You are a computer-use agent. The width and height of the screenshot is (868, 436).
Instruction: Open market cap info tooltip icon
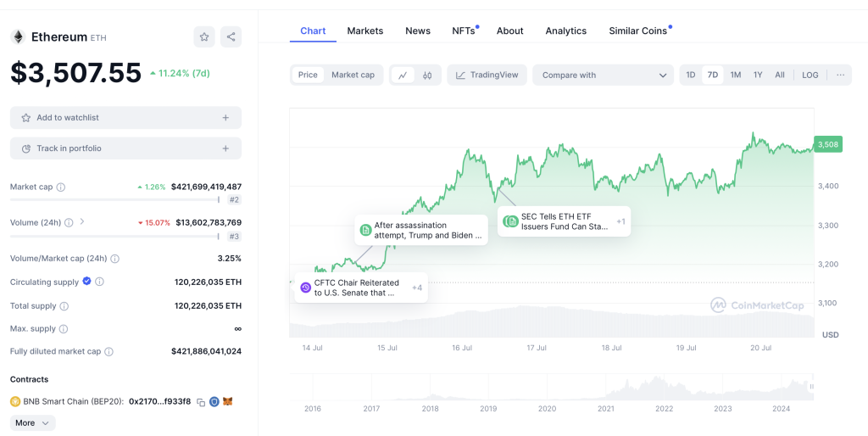click(60, 187)
